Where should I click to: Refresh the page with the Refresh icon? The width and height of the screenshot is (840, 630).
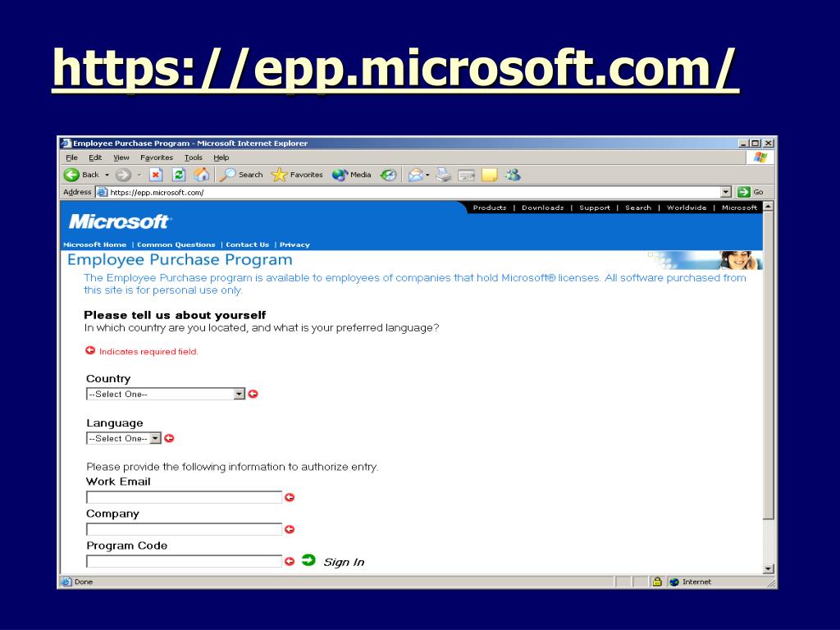(x=179, y=175)
